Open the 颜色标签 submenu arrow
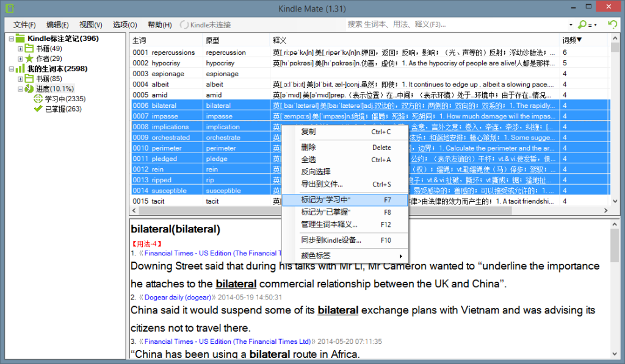Screen dimensions: 625x364 [400, 256]
